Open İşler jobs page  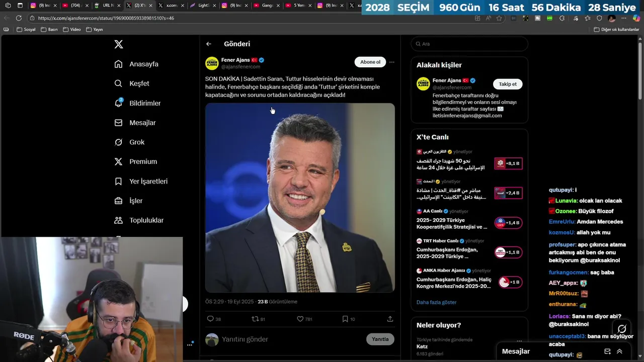tap(128, 201)
